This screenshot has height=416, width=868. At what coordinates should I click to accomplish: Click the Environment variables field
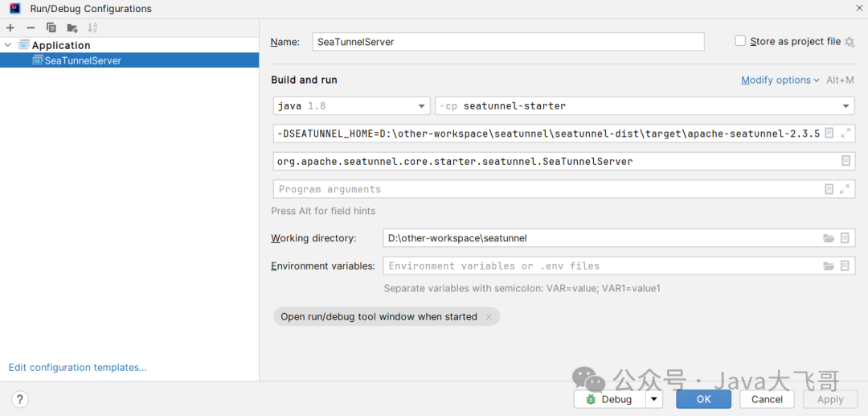619,266
